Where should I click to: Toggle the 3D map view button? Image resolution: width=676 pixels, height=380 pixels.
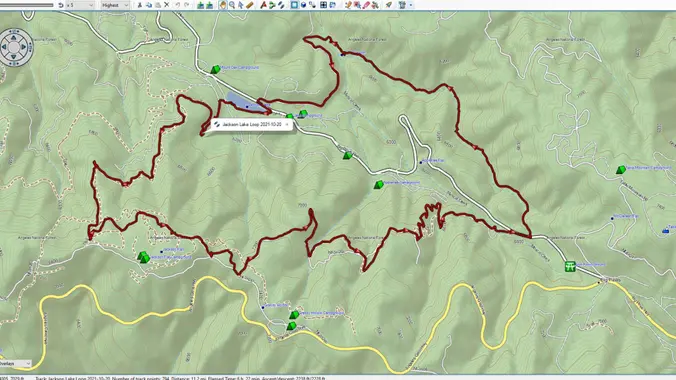[304, 5]
